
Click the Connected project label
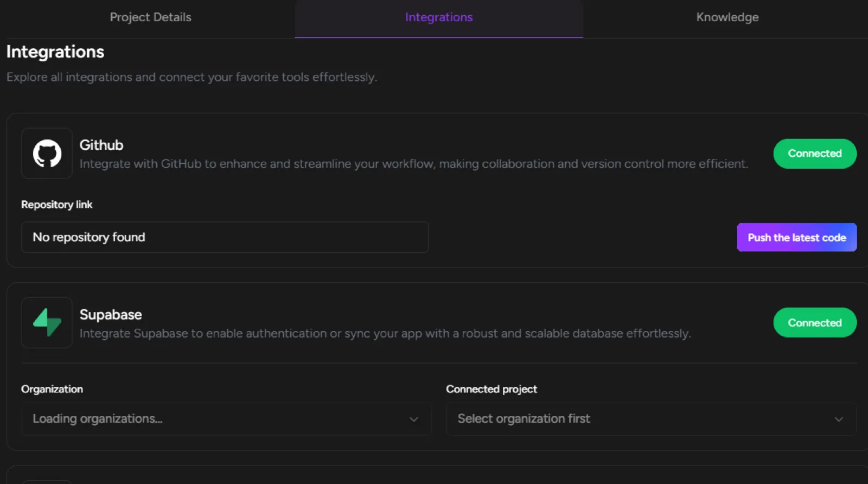pyautogui.click(x=492, y=389)
